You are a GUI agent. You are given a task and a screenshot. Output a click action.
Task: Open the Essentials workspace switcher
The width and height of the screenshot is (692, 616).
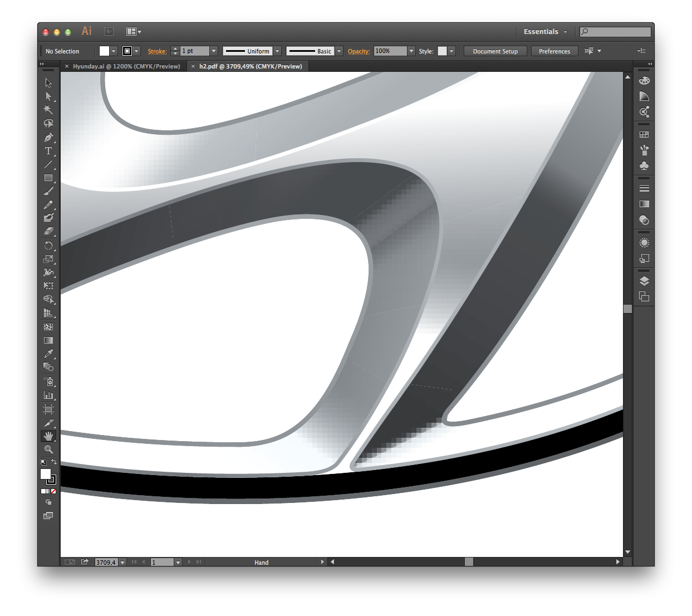545,32
